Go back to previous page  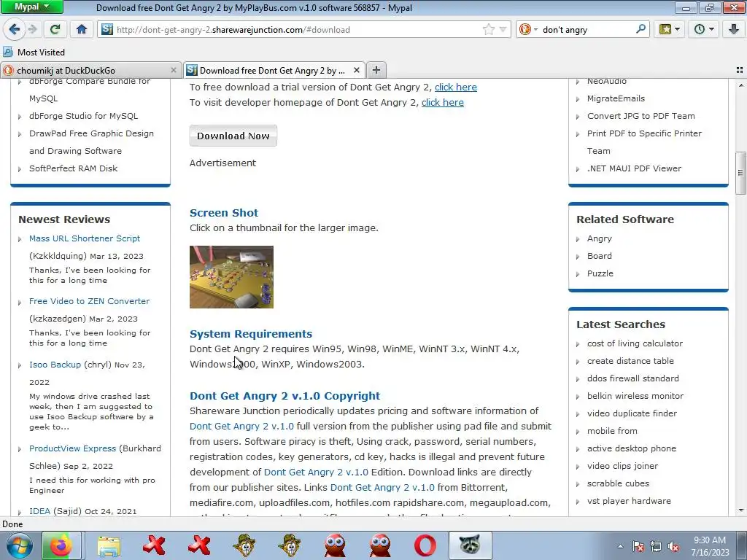pyautogui.click(x=15, y=29)
